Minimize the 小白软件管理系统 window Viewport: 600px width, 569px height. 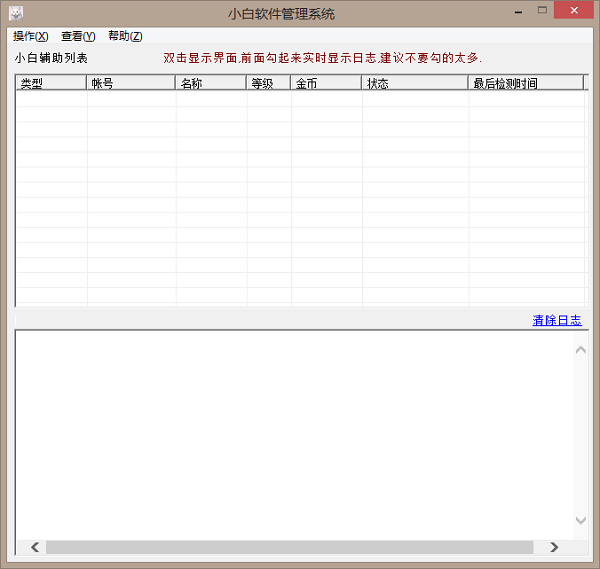click(x=518, y=11)
